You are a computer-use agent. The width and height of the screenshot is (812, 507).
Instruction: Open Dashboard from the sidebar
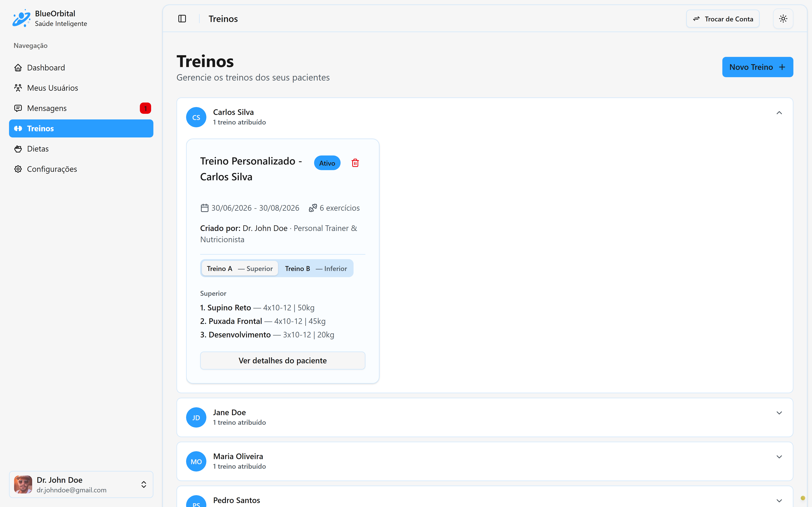coord(81,68)
